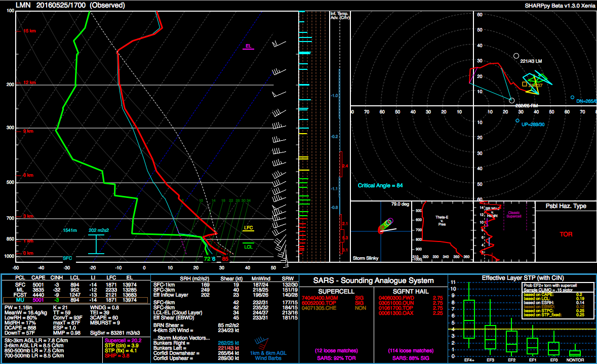Click the green LCL marker on the Skew-T
The width and height of the screenshot is (597, 364).
248,245
